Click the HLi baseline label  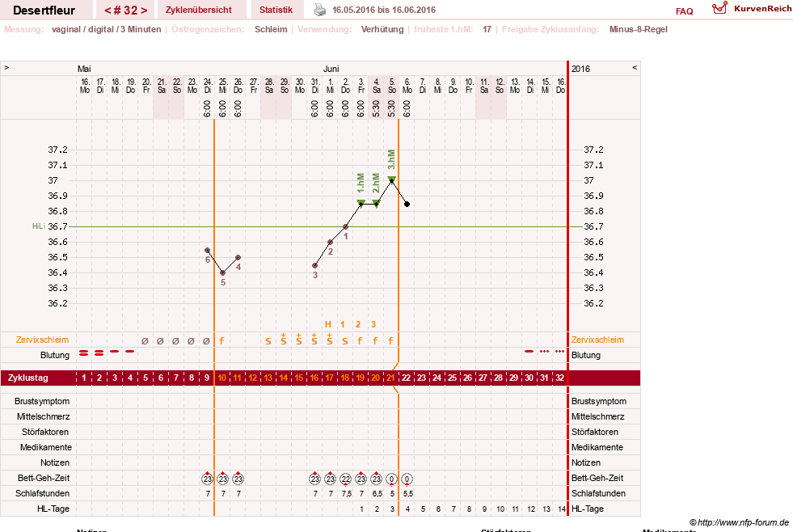(x=39, y=226)
